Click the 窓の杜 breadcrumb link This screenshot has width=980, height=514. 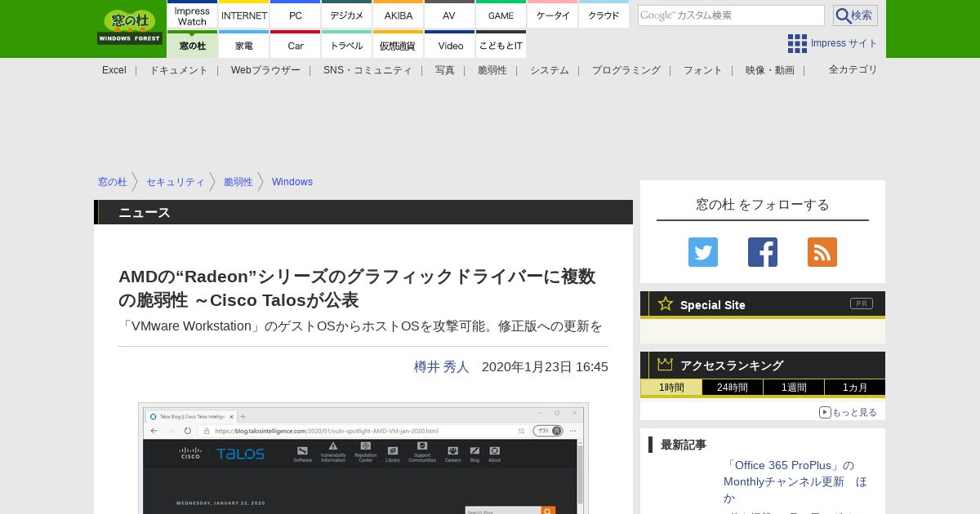113,182
